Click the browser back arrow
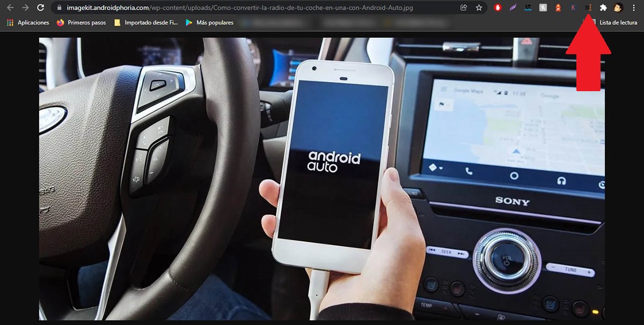This screenshot has width=644, height=325. tap(10, 8)
